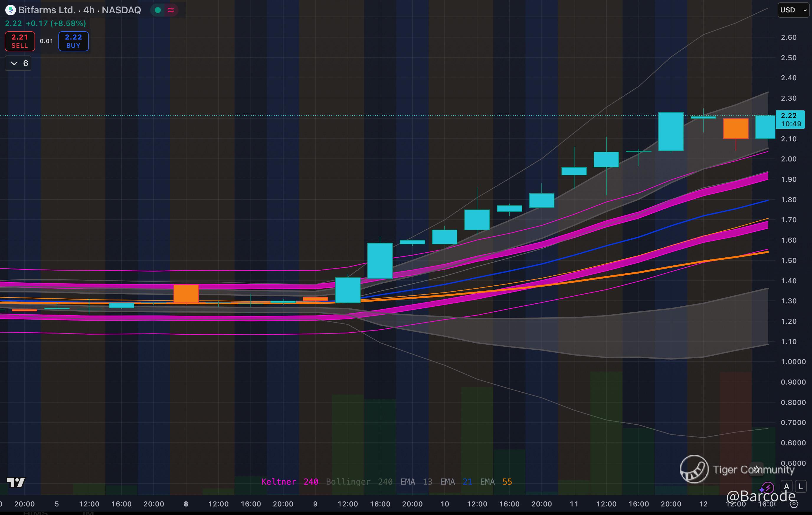Click the double-arrow scroll to latest bar

[756, 469]
